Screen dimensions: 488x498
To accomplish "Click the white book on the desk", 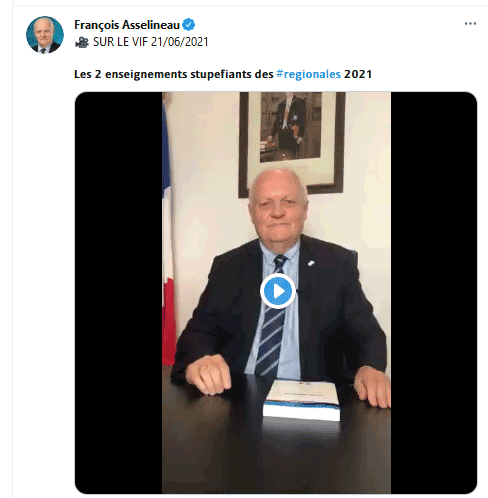I will pos(302,401).
